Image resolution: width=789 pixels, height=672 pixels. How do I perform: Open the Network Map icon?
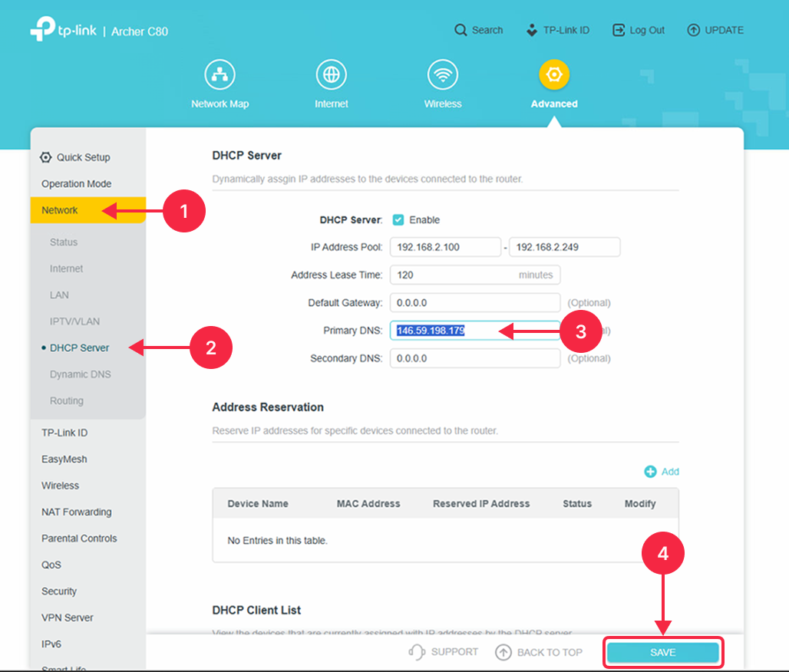pyautogui.click(x=220, y=75)
